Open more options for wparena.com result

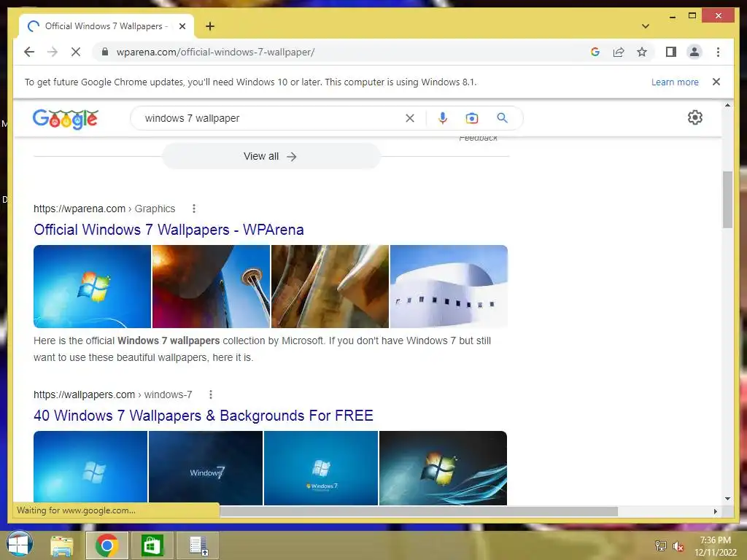pos(193,209)
